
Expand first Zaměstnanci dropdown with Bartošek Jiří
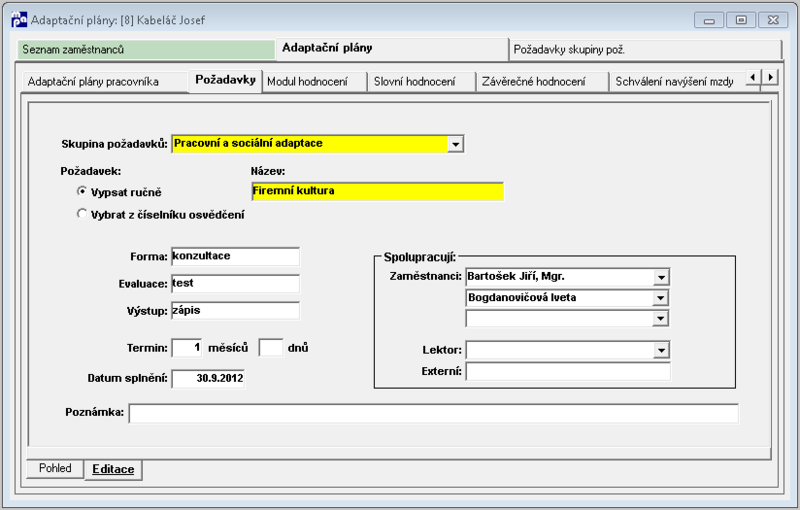click(661, 277)
